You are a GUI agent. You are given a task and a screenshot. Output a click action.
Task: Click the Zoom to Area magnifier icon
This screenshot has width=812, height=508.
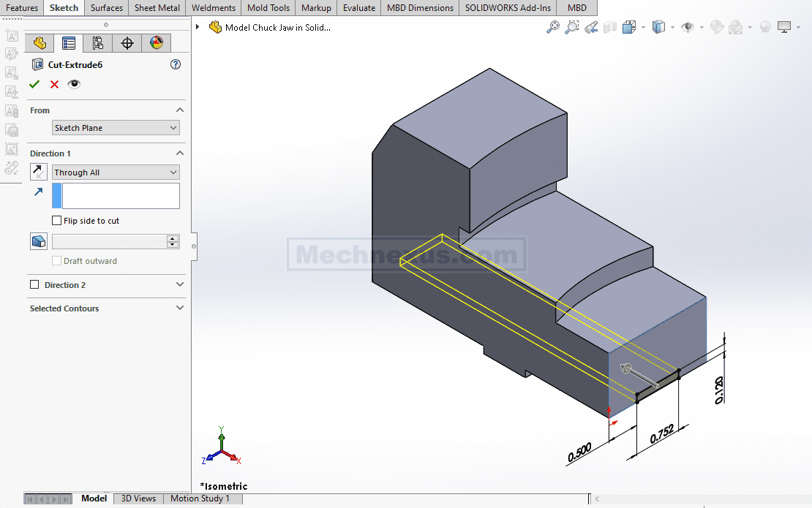pyautogui.click(x=572, y=27)
